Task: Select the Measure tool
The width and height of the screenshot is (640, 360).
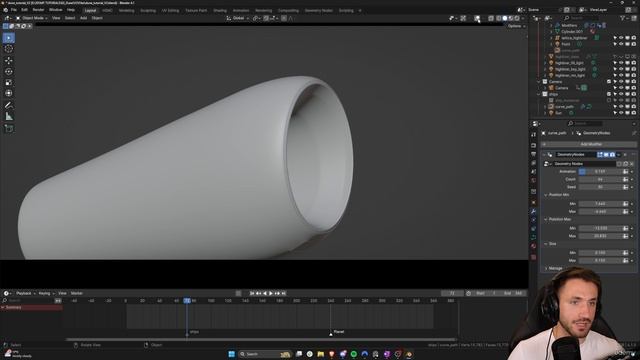Action: click(9, 117)
